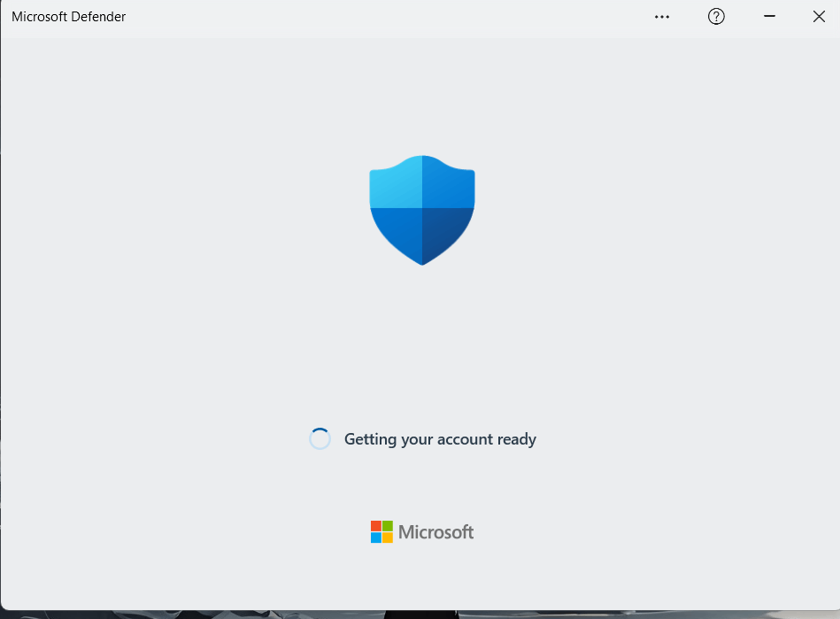Minimize the Microsoft Defender window
This screenshot has width=840, height=619.
click(769, 16)
